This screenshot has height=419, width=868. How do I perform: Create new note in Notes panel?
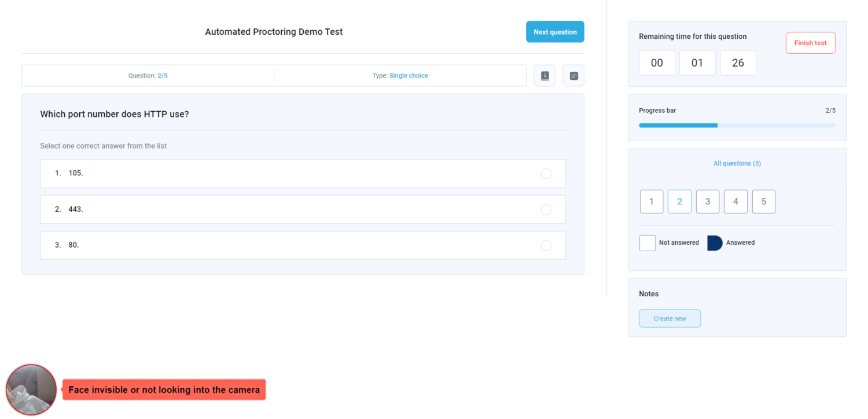click(670, 318)
